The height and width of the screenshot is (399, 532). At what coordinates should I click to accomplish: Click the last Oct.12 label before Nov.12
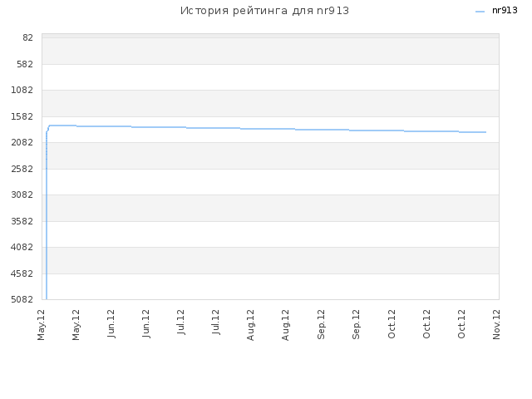(461, 324)
